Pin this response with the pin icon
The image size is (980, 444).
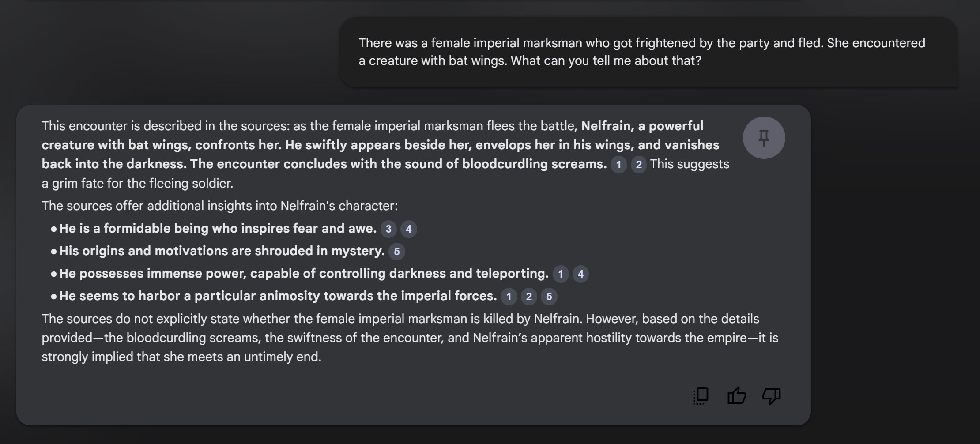tap(764, 138)
